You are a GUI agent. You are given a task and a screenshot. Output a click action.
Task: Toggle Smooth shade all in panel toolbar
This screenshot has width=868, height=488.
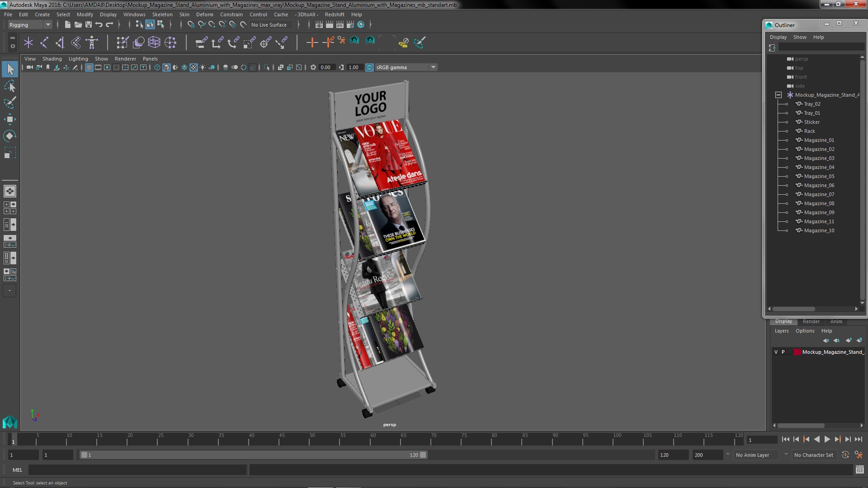[x=166, y=67]
